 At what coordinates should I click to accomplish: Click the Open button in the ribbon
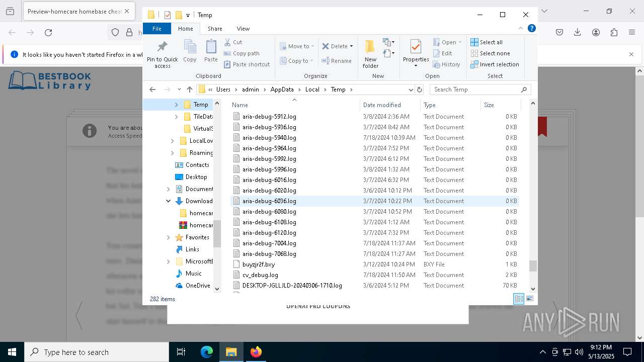coord(447,42)
